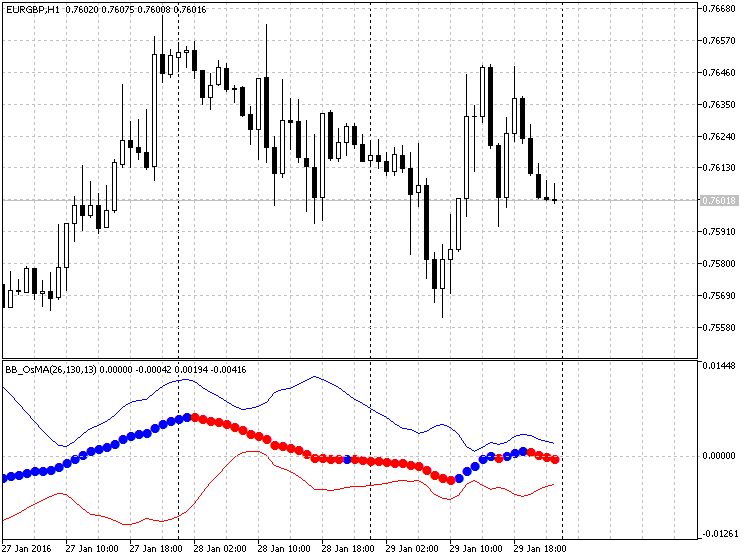Select the 29 Jan 02:00 time label

pos(411,549)
